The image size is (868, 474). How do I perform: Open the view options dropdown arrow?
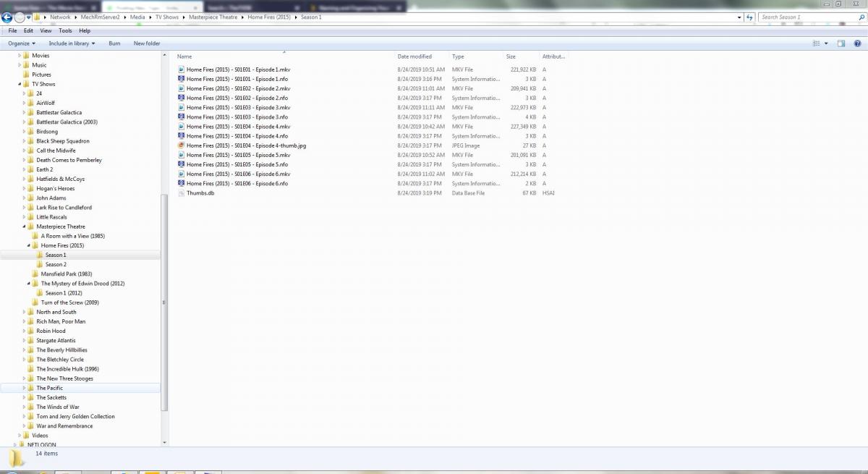click(x=826, y=43)
